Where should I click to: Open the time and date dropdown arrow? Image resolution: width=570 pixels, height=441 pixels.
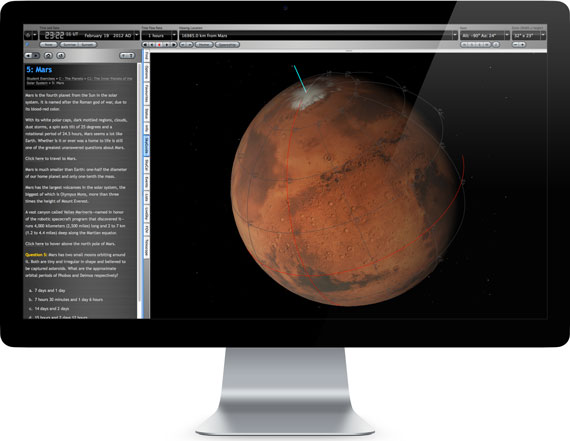(137, 35)
